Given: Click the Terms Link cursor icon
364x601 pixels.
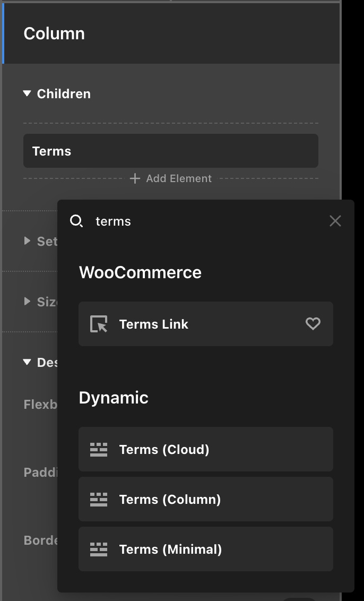Looking at the screenshot, I should pos(99,324).
